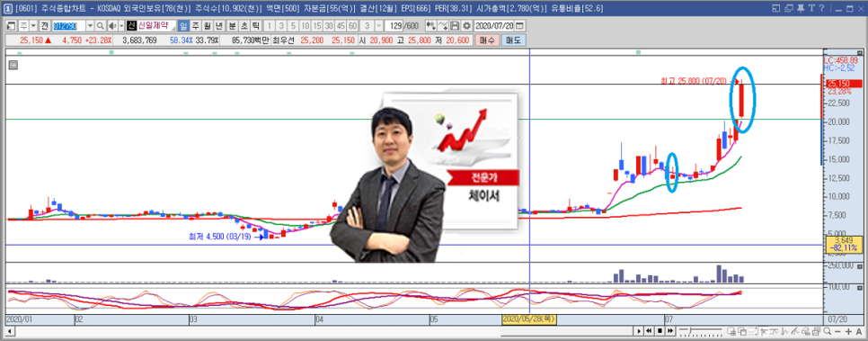The height and width of the screenshot is (341, 868).
Task: Open the interval dropdown next to number 3
Action: (378, 26)
